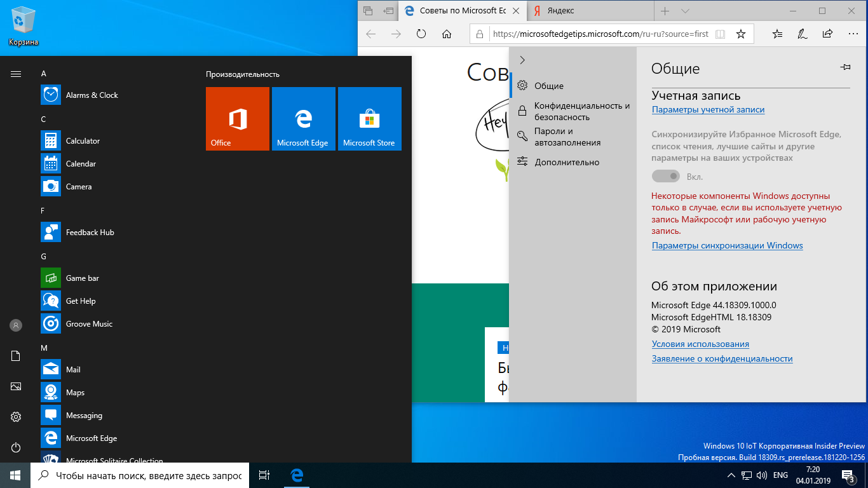Add page to favorites with star
The width and height of the screenshot is (868, 488).
point(741,34)
